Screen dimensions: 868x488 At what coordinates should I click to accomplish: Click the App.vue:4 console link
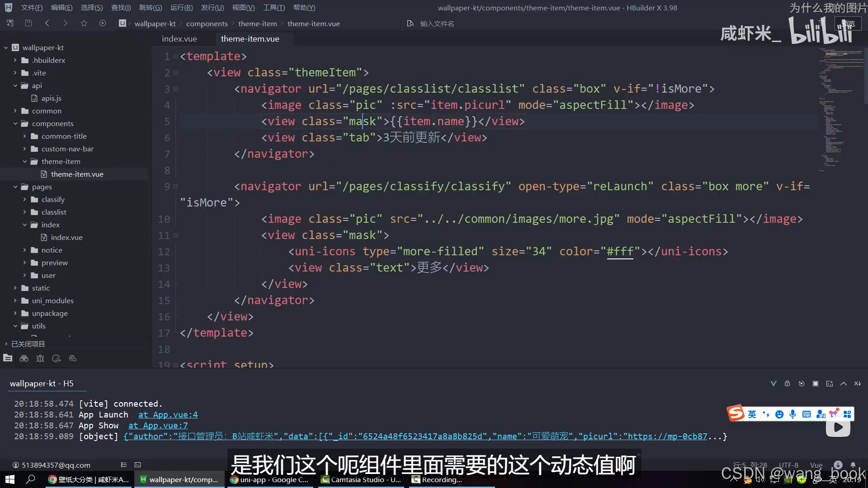coord(168,415)
